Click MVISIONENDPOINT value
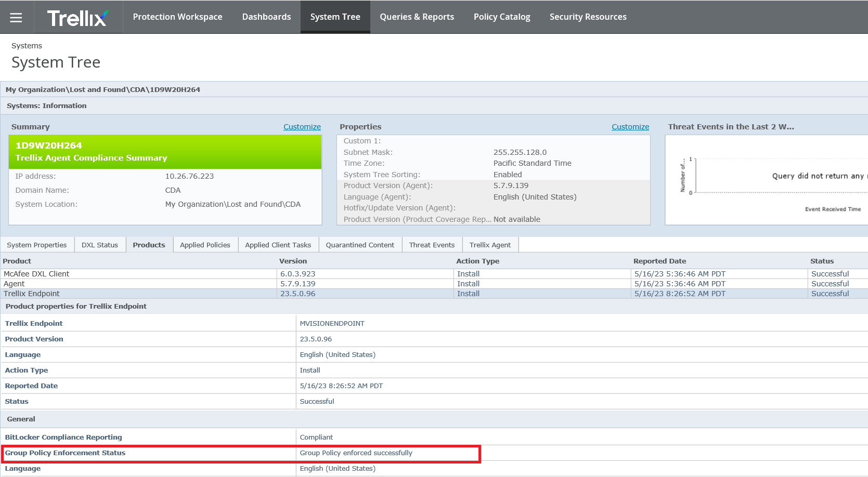Viewport: 868px width, 477px height. [x=332, y=323]
